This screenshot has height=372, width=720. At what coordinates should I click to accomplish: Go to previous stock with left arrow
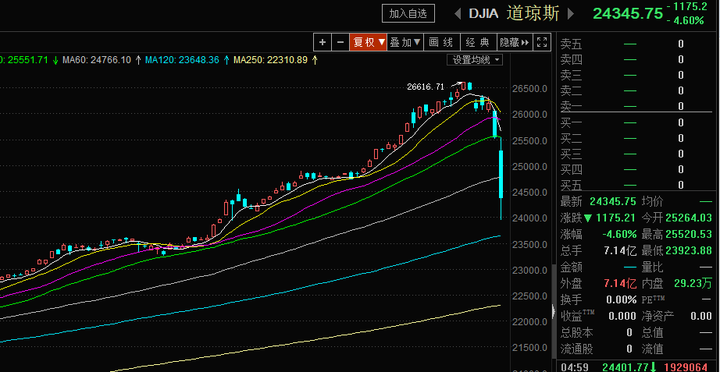point(458,14)
